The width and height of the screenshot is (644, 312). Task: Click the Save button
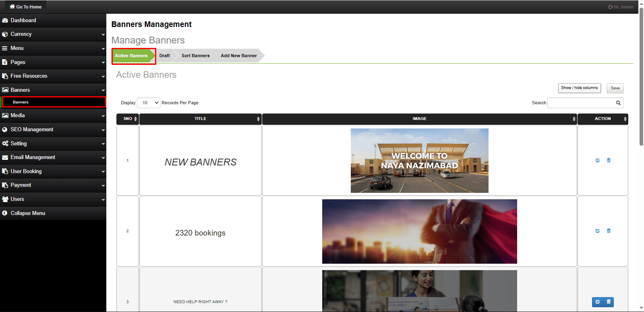click(615, 88)
